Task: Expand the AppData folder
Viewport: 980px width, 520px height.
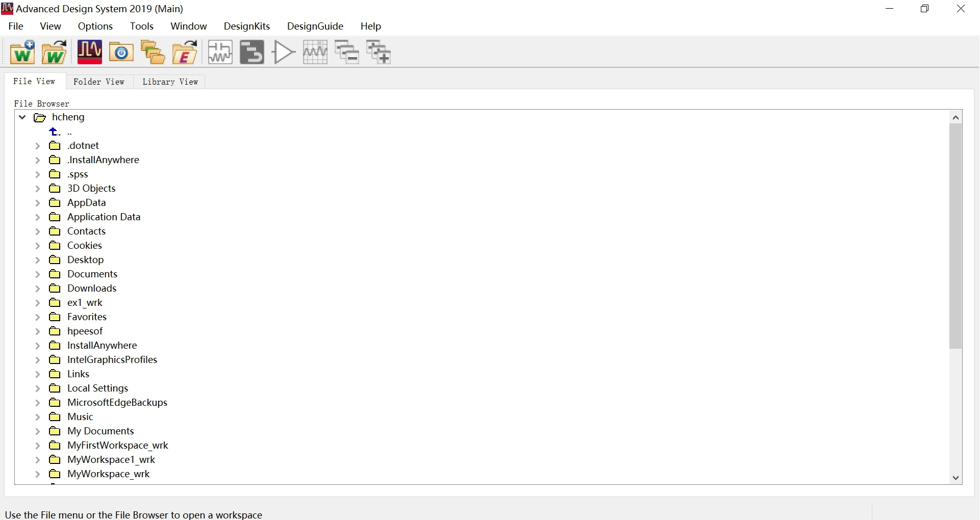Action: 38,203
